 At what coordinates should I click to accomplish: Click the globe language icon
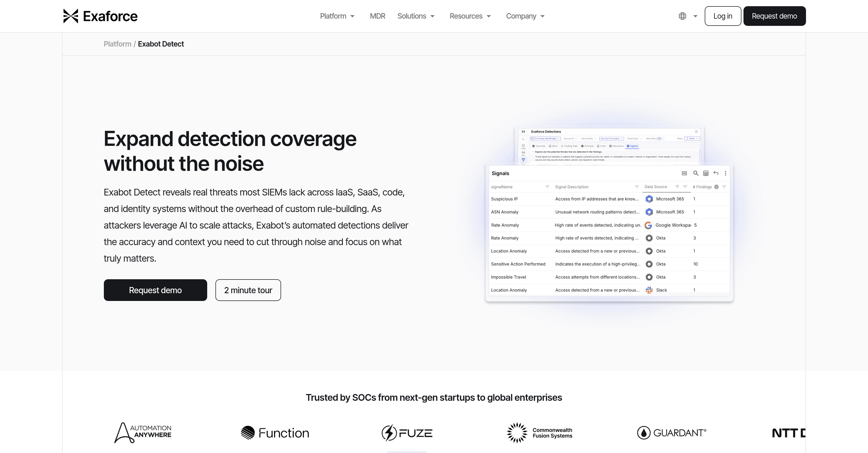[682, 16]
